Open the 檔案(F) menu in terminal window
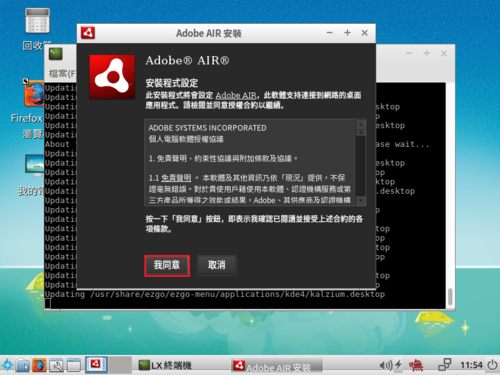The image size is (500, 375). click(62, 73)
